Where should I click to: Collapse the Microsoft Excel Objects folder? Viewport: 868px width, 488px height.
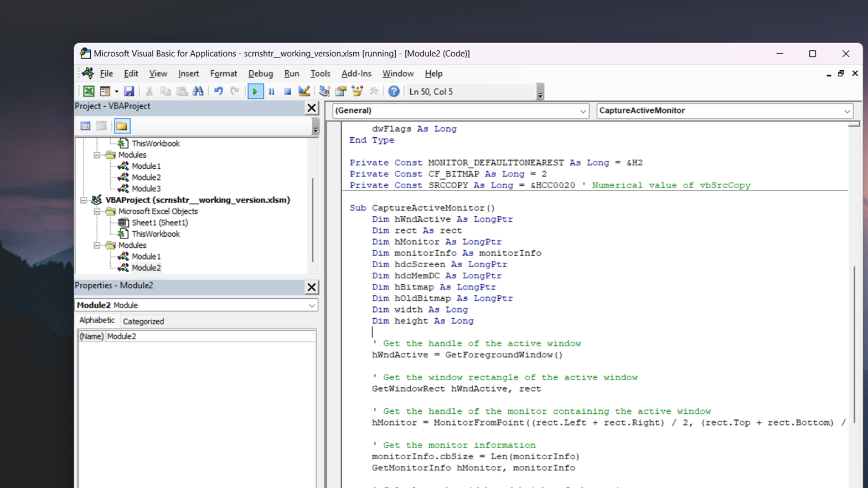pos(97,211)
